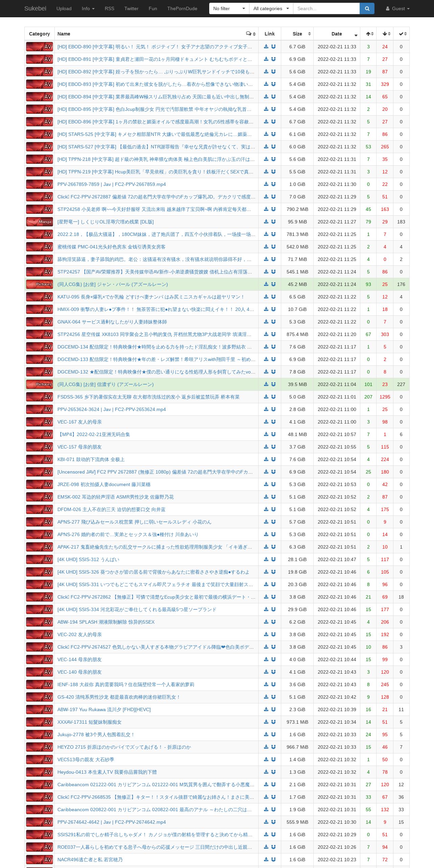Image resolution: width=434 pixels, height=868 pixels.
Task: Download torrent icon for KBI-071 row
Action: pos(266,459)
